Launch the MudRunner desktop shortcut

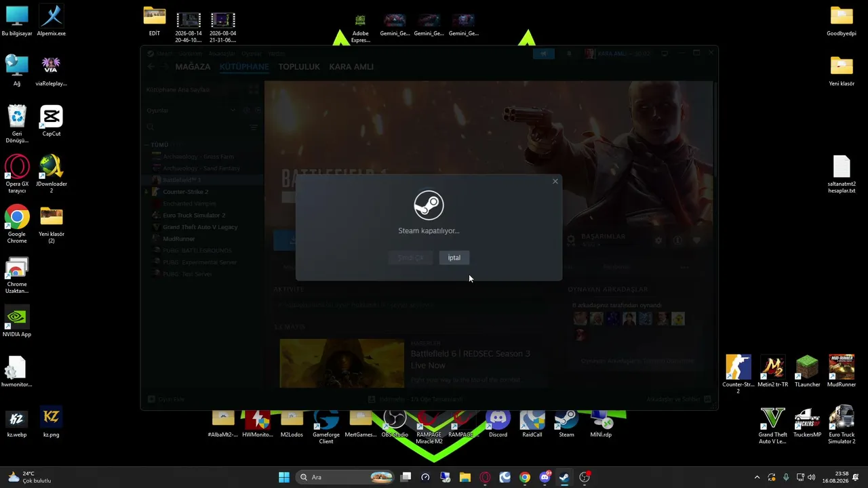point(842,372)
